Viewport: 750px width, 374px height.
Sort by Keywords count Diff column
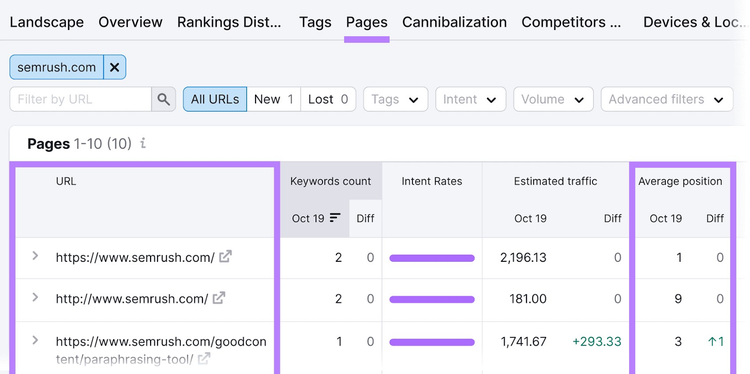(x=365, y=219)
